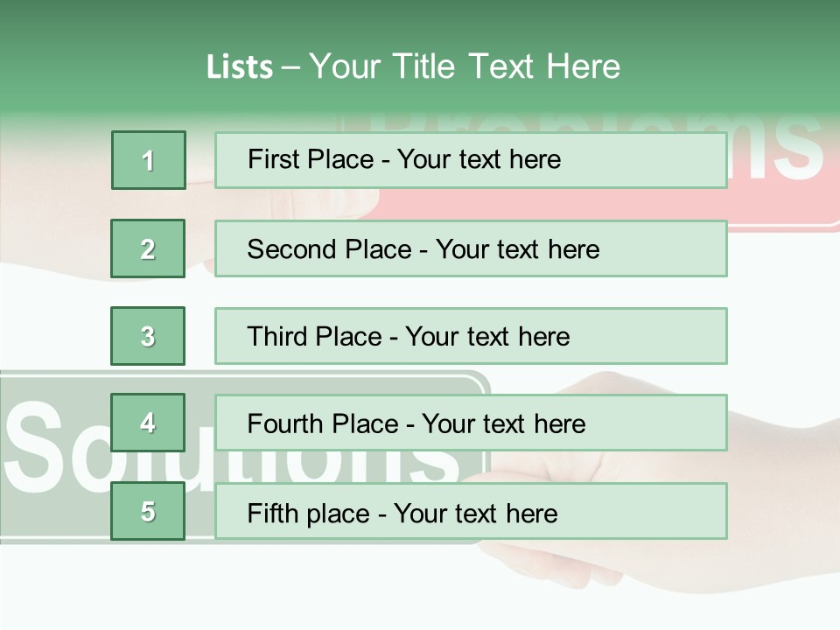
Task: Select the number 1 box
Action: pyautogui.click(x=149, y=160)
